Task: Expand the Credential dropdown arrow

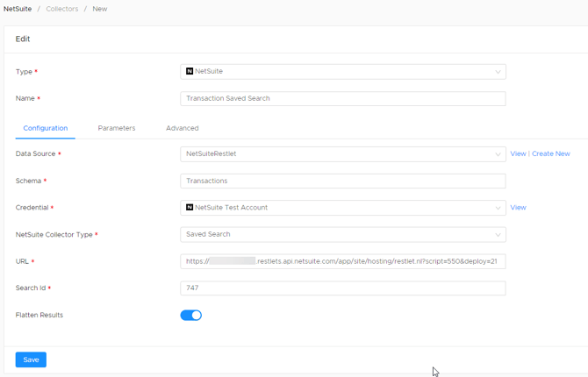Action: click(498, 208)
